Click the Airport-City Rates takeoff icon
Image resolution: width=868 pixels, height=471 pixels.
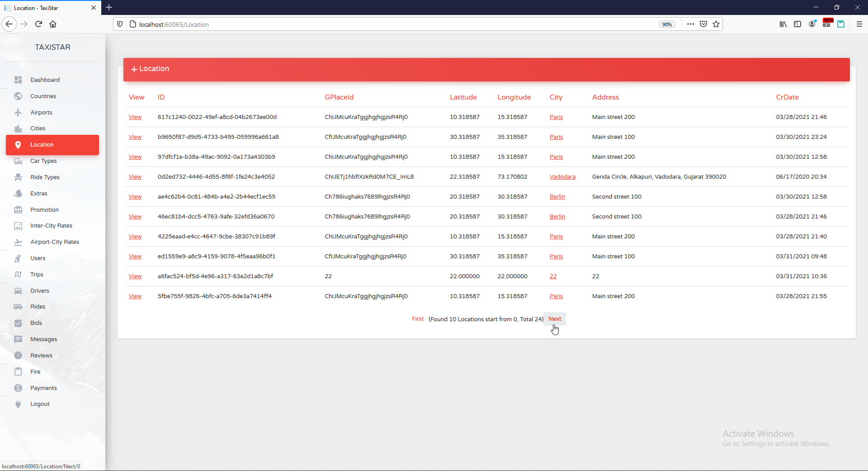(x=18, y=242)
